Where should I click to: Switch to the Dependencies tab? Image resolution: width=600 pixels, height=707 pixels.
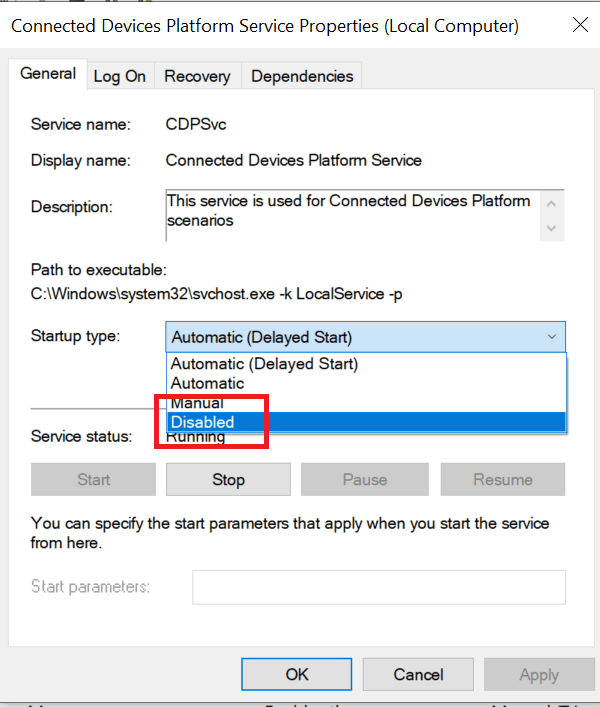302,76
